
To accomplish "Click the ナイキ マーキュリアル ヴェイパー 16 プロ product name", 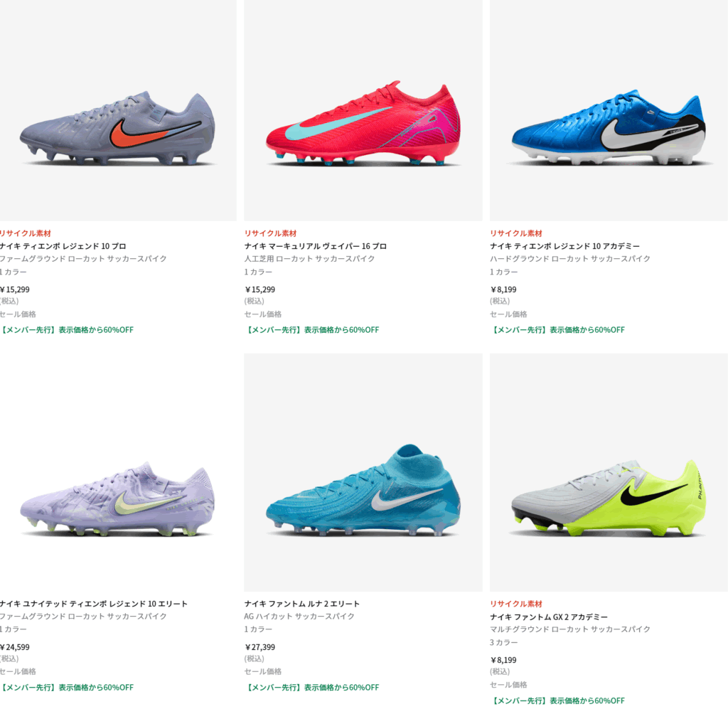I will tap(316, 246).
